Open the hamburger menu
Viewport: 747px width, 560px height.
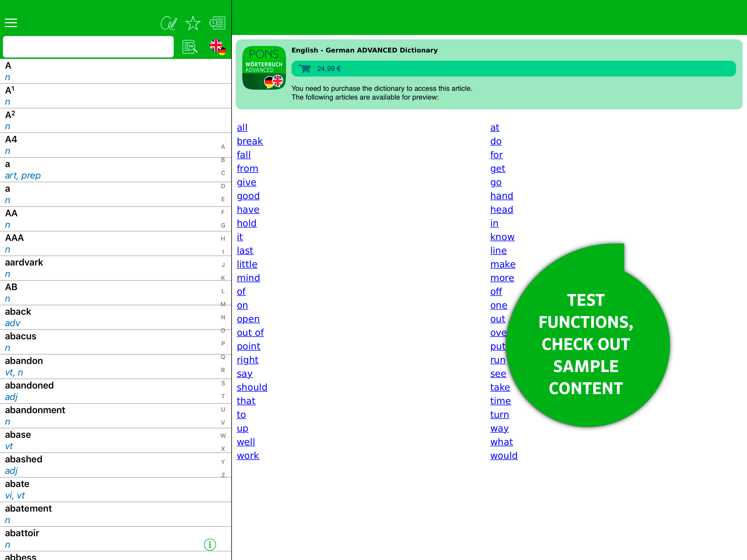10,23
